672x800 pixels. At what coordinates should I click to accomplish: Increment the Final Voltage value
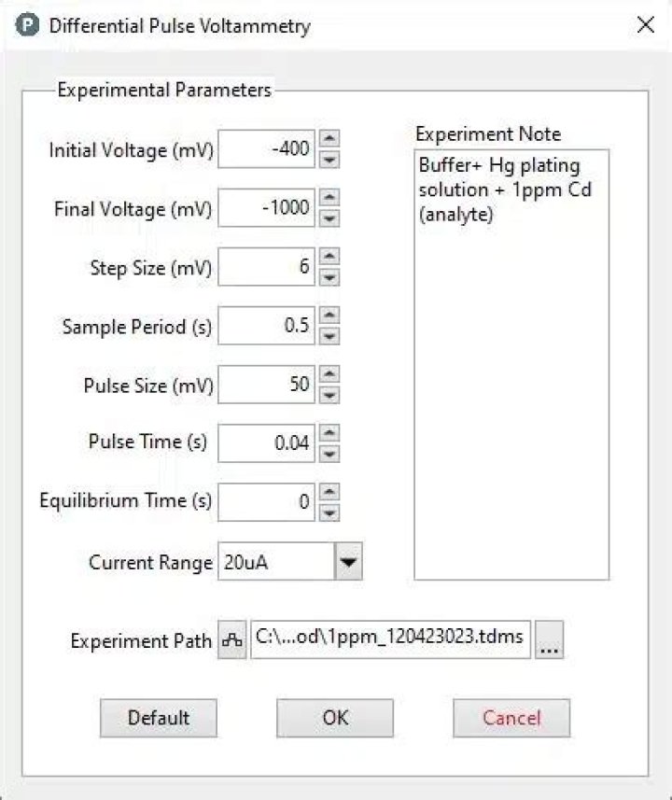pos(329,197)
